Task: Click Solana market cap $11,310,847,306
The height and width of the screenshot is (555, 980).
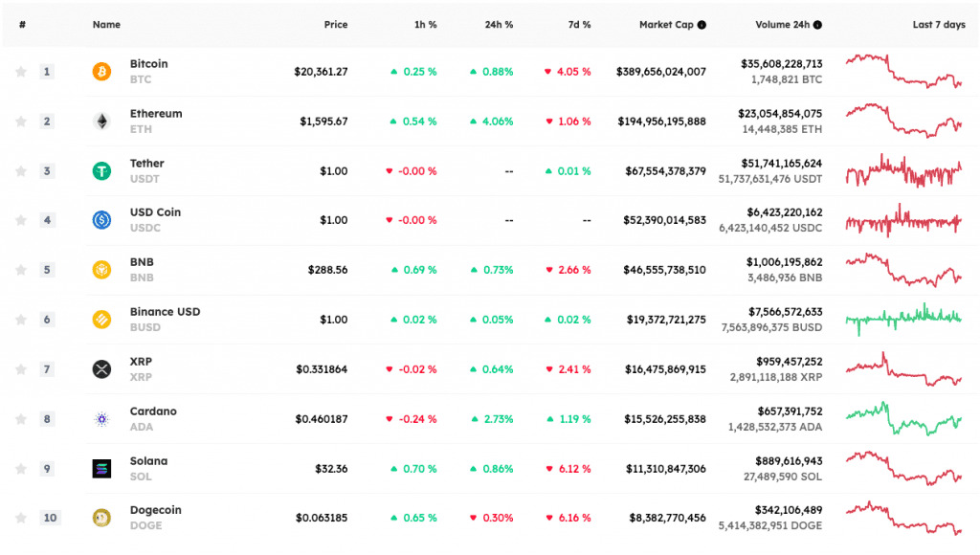Action: click(x=666, y=469)
